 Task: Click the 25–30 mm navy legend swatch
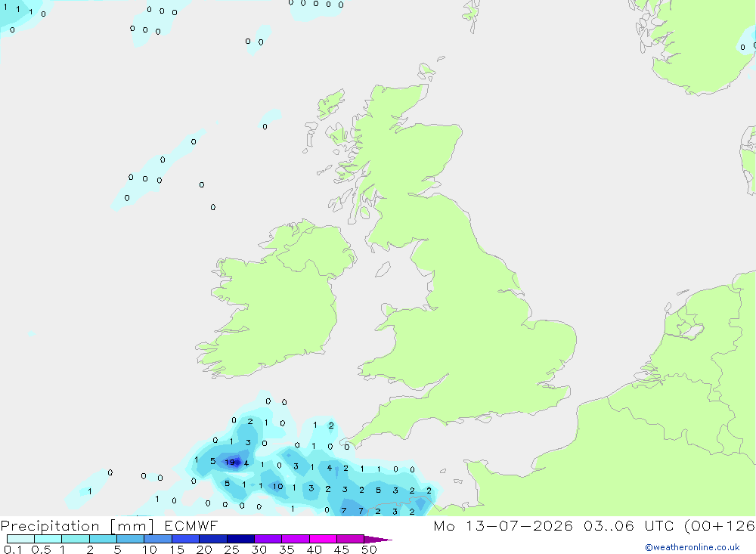[240, 539]
